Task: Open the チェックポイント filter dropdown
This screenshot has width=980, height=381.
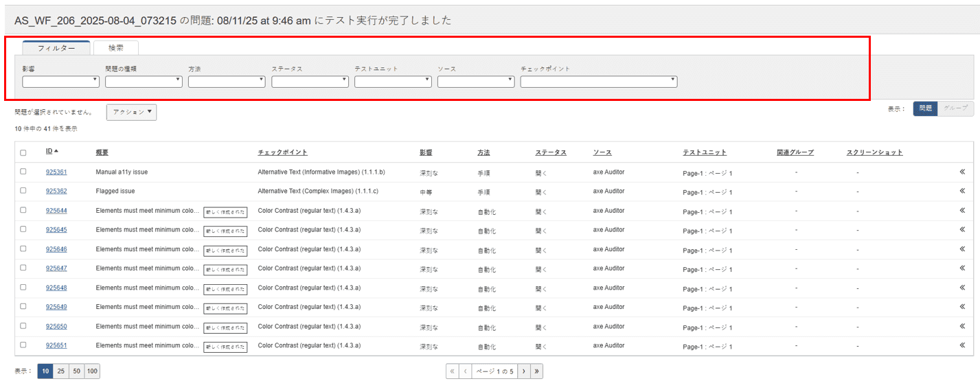Action: (x=598, y=82)
